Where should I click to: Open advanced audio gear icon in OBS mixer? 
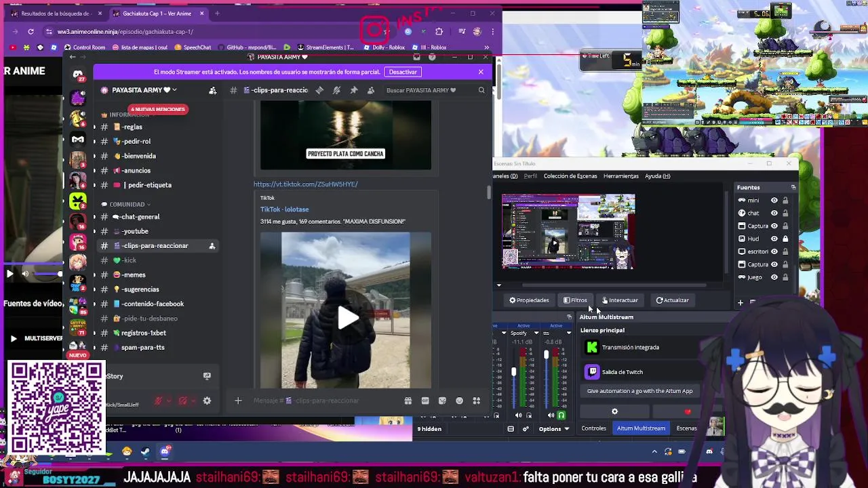point(526,429)
